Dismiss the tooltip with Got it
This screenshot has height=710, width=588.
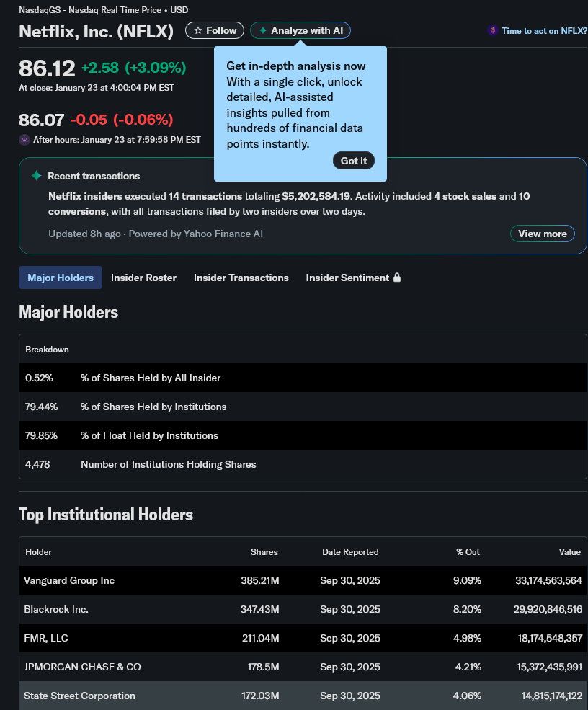tap(354, 161)
